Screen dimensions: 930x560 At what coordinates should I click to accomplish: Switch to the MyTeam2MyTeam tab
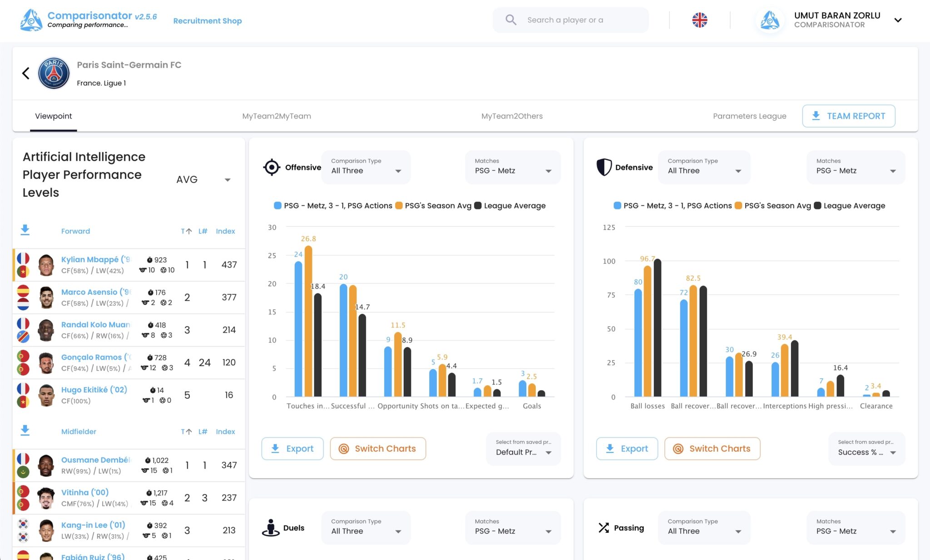pos(277,116)
